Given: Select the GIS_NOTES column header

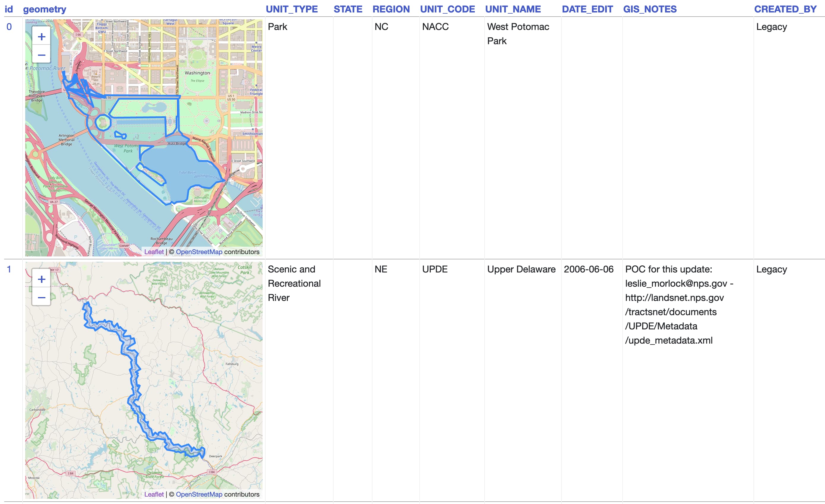Looking at the screenshot, I should coord(650,9).
